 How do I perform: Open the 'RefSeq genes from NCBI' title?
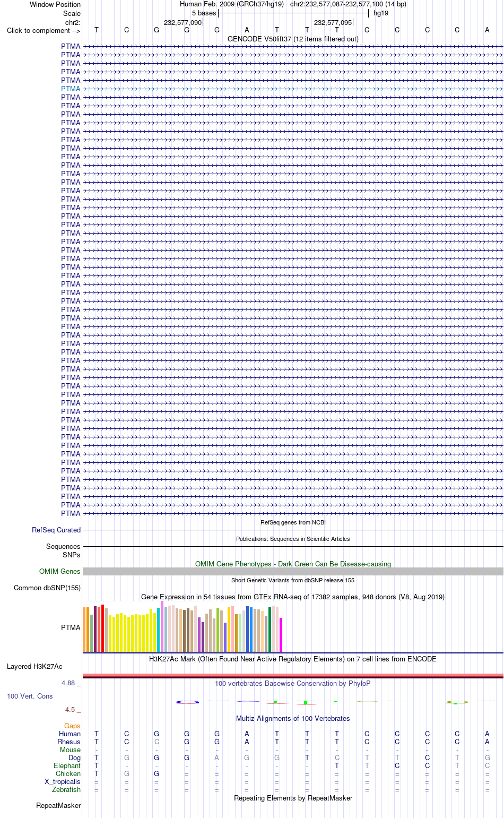click(293, 522)
